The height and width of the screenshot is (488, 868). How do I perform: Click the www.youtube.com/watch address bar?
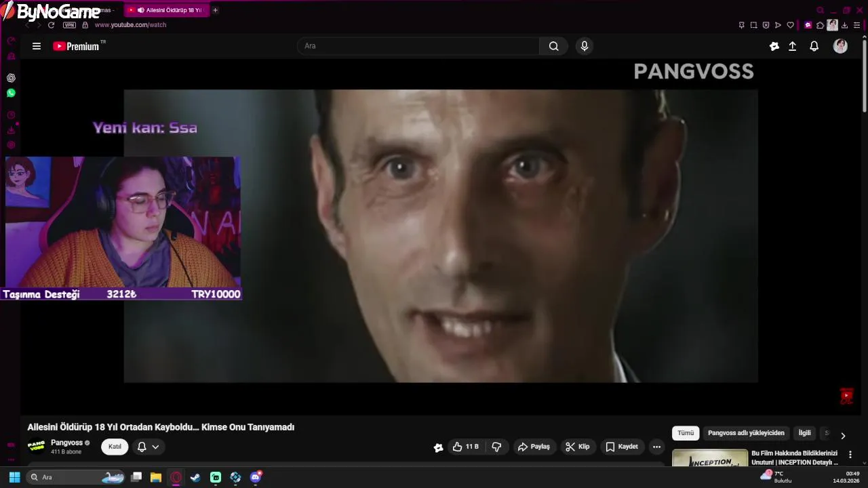pos(130,25)
